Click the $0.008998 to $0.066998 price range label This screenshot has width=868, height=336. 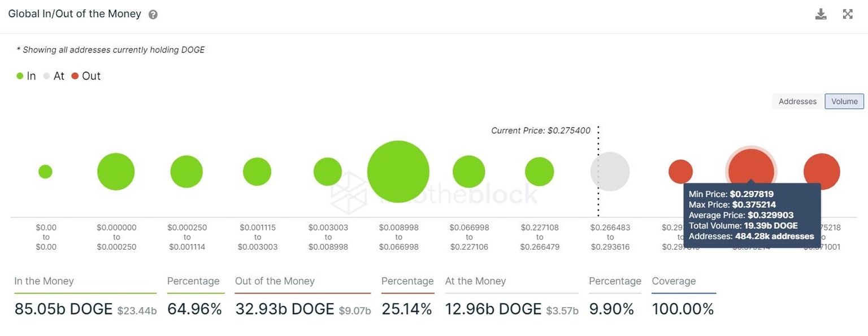click(x=398, y=237)
